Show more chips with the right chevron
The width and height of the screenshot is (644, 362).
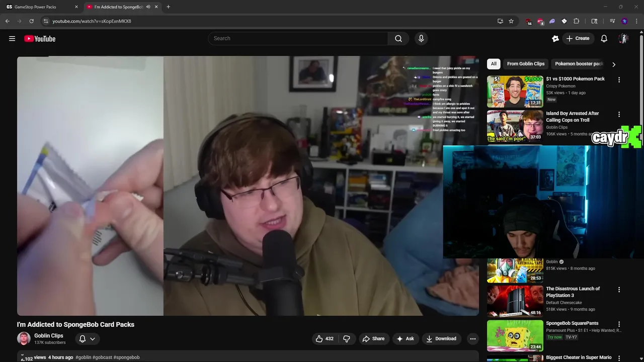click(x=614, y=64)
